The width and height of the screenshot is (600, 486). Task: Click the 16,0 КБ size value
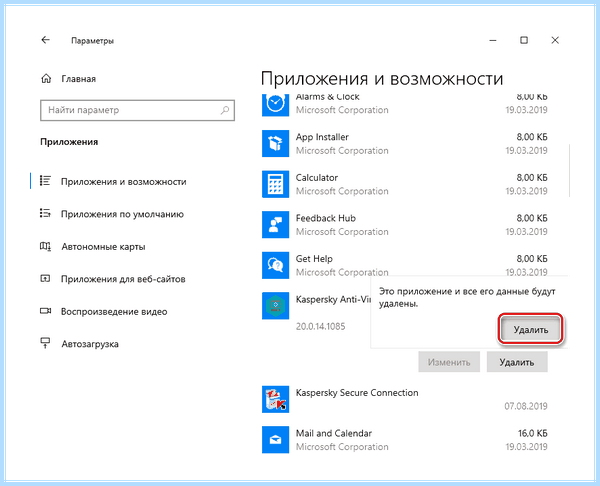coord(533,433)
